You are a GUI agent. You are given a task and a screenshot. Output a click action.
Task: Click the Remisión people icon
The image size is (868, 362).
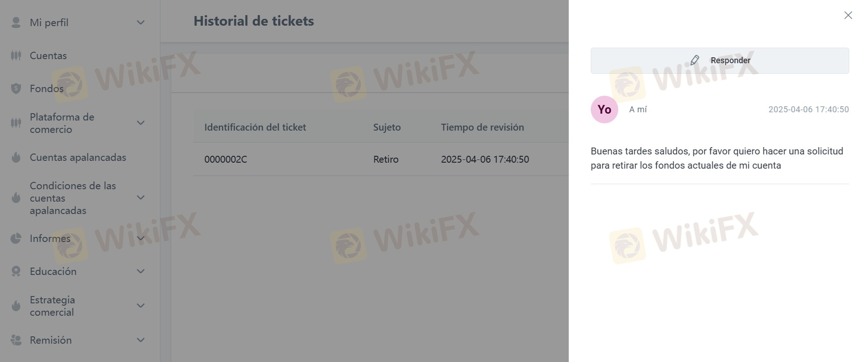pyautogui.click(x=16, y=340)
